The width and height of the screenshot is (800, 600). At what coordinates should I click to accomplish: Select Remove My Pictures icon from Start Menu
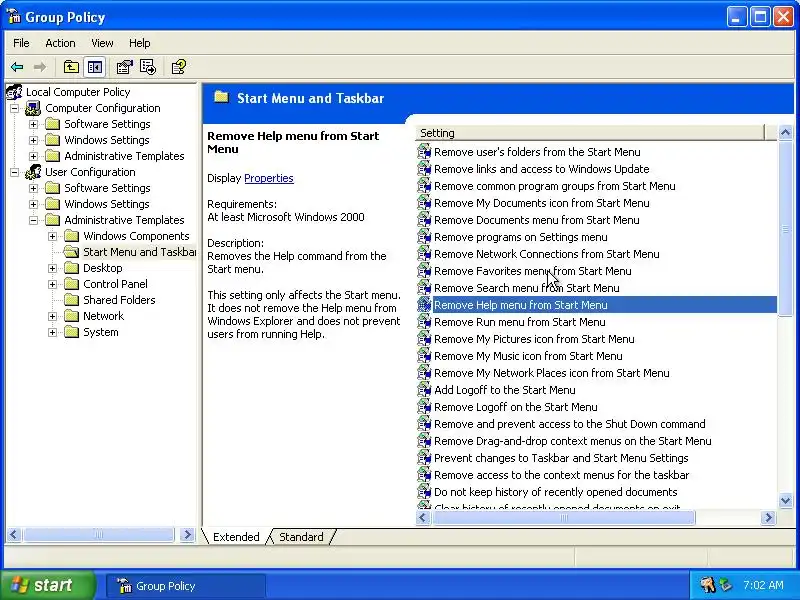click(534, 339)
